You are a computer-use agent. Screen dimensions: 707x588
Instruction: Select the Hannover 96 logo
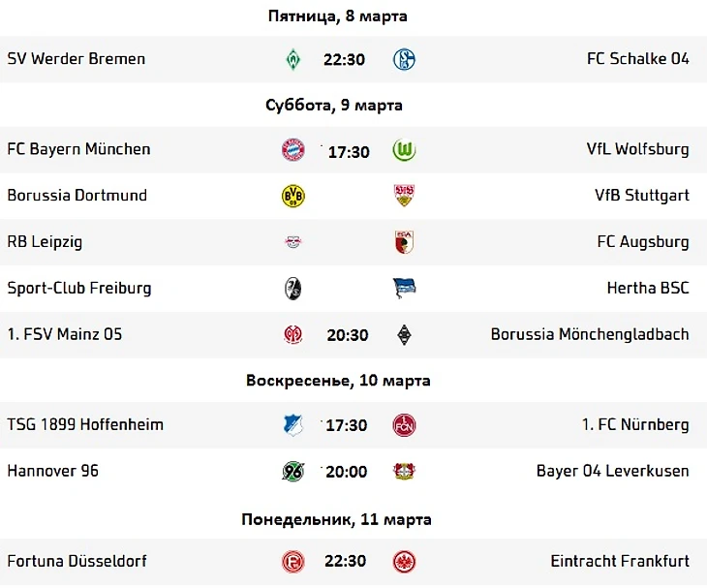coord(293,472)
